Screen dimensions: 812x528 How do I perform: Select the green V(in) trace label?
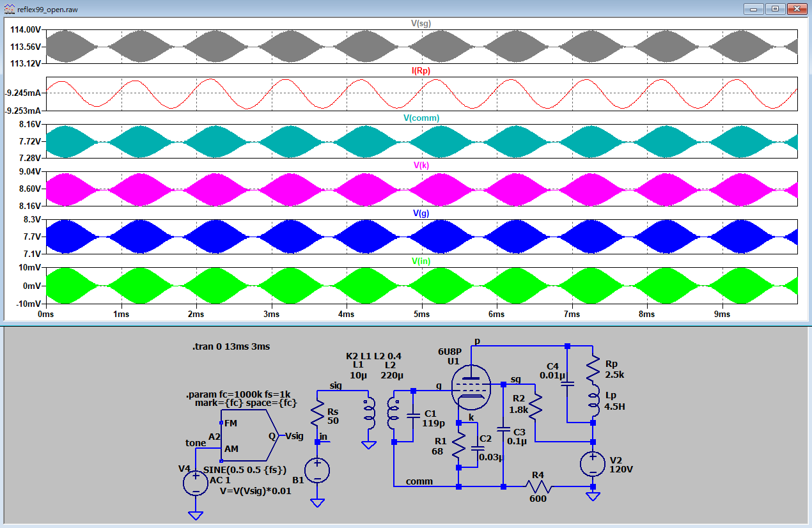coord(421,261)
